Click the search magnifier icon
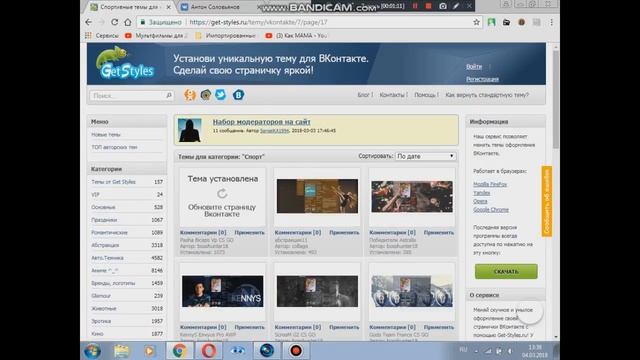640x360 pixels. (169, 96)
